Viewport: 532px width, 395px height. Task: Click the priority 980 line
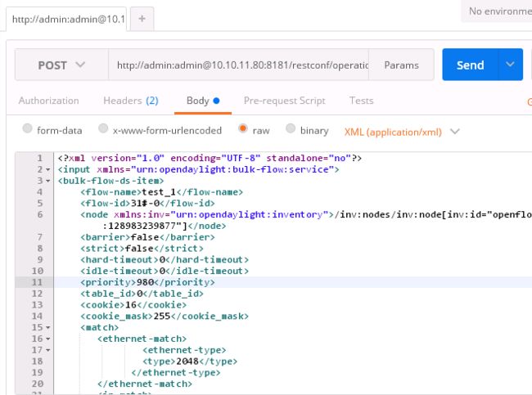point(147,282)
